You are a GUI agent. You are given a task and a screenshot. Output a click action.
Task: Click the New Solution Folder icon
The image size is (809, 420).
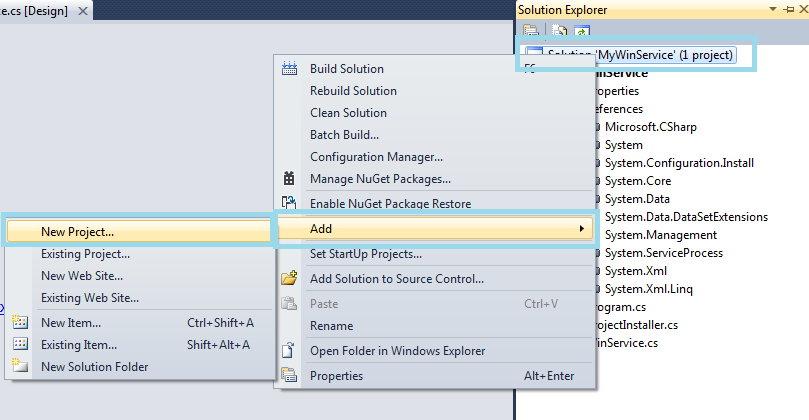pos(20,367)
